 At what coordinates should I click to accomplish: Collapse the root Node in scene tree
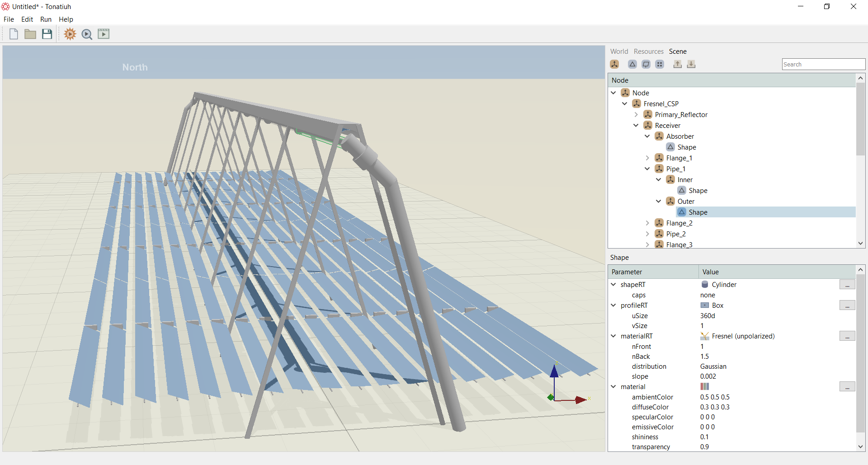tap(613, 93)
